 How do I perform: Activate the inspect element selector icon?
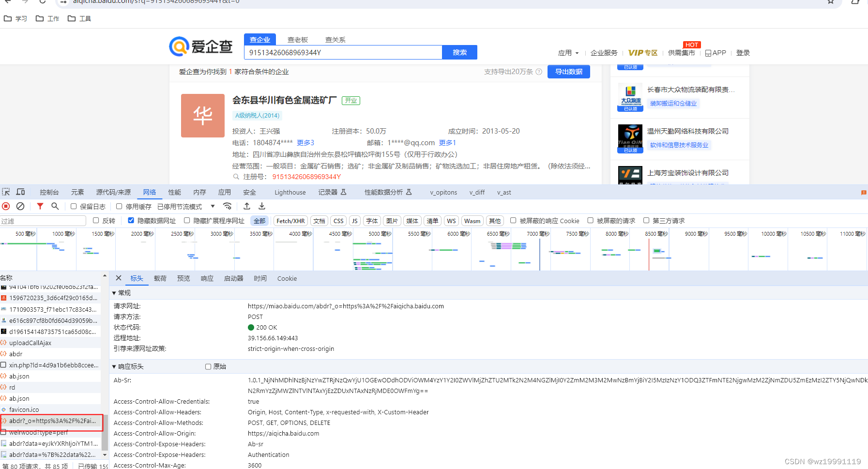(6, 192)
